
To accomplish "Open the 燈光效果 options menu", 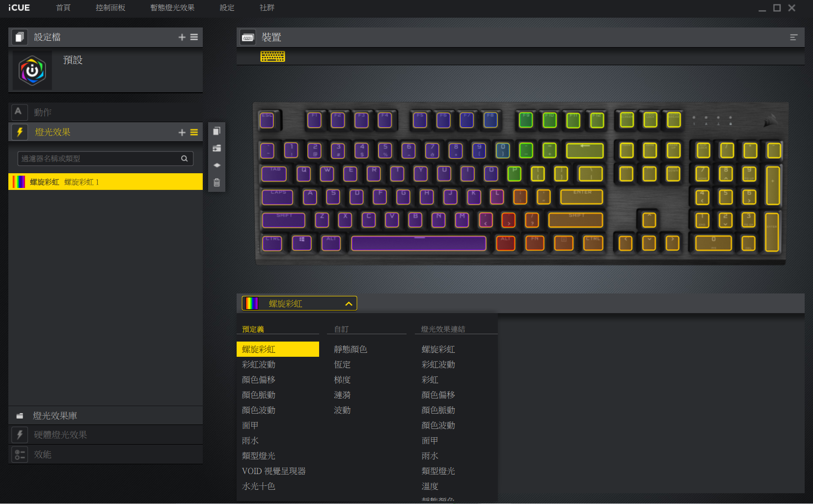I will pos(194,133).
